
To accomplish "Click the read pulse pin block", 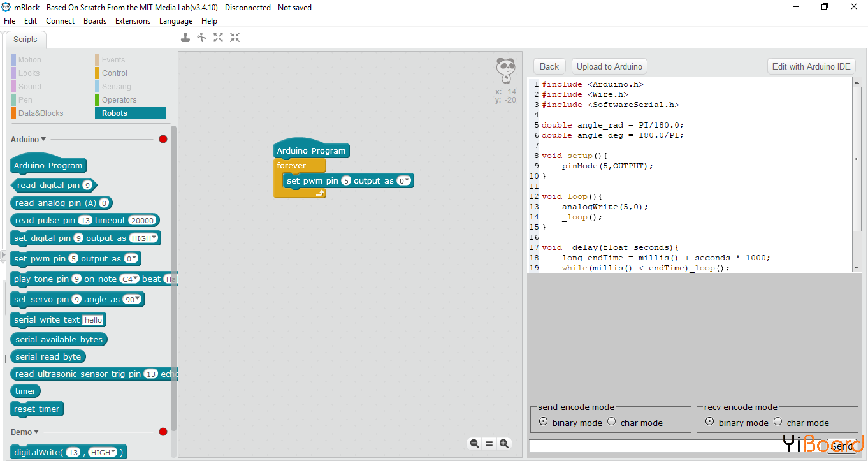I will click(x=85, y=221).
